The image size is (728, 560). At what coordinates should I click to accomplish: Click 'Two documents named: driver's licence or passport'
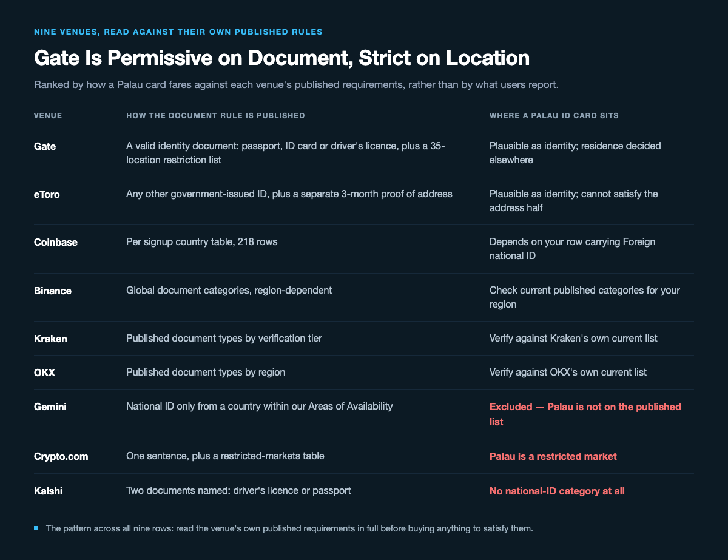[x=238, y=490]
